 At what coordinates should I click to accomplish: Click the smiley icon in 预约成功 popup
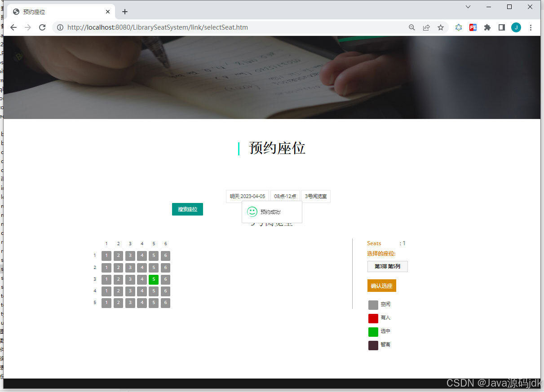[252, 212]
